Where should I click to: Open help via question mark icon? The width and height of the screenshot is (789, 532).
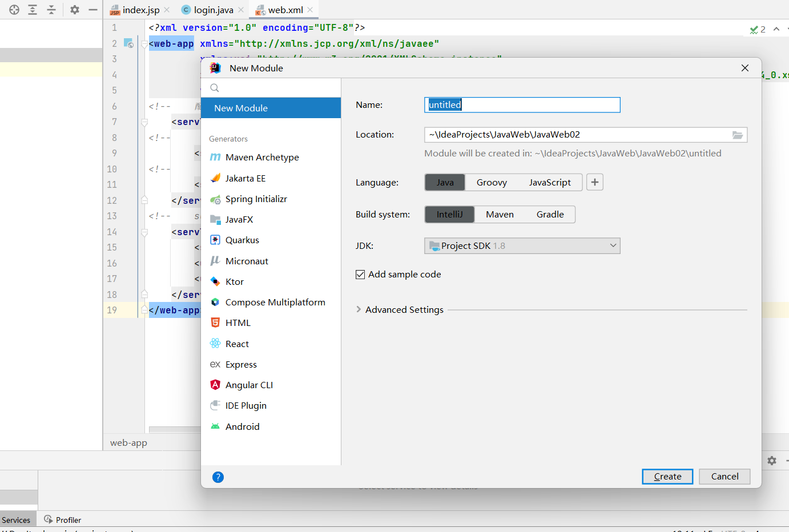pos(218,477)
